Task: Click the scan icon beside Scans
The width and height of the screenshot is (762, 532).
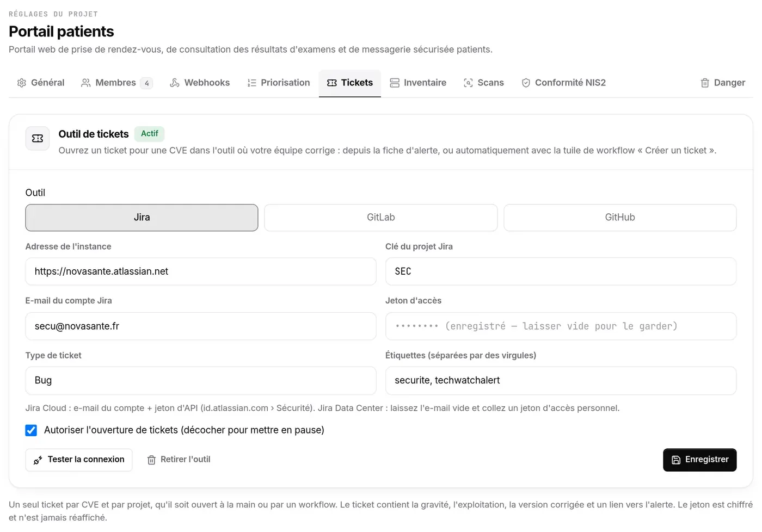Action: 468,83
